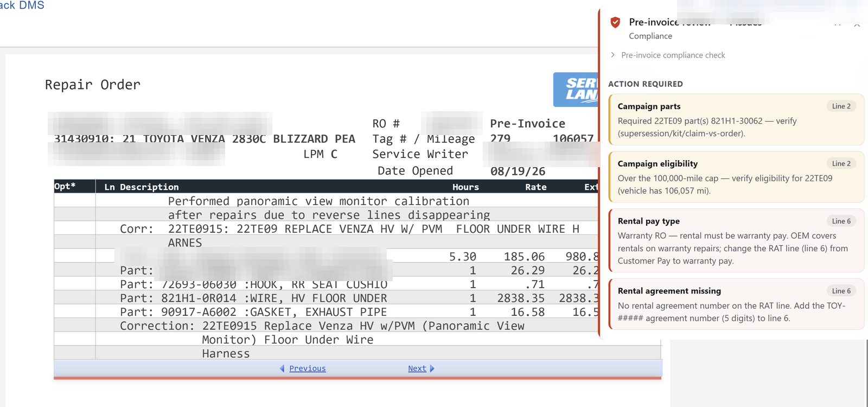Select the Correction: 22TE0915 Replace Venza line

(x=322, y=326)
